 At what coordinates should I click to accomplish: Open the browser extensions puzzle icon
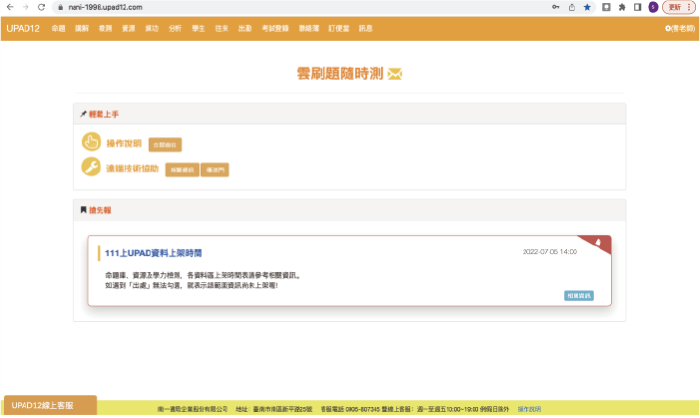[621, 7]
